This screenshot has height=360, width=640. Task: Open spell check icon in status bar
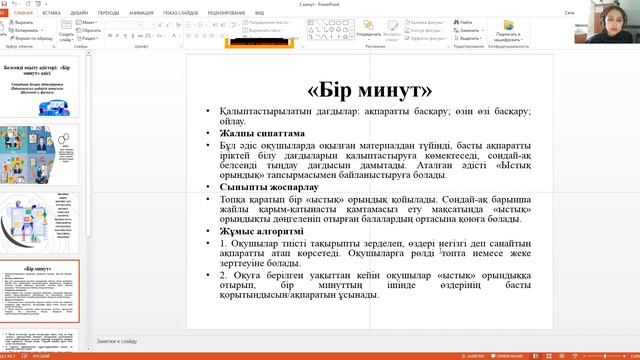(x=24, y=356)
